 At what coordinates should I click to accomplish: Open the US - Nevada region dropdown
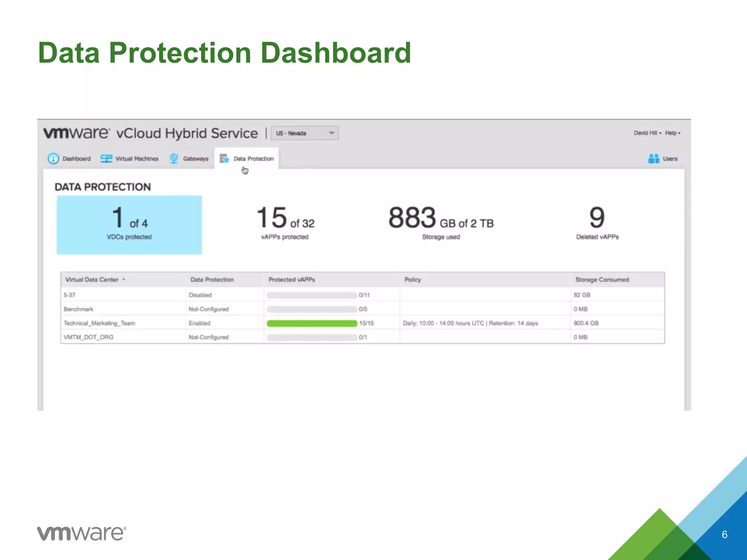tap(305, 133)
